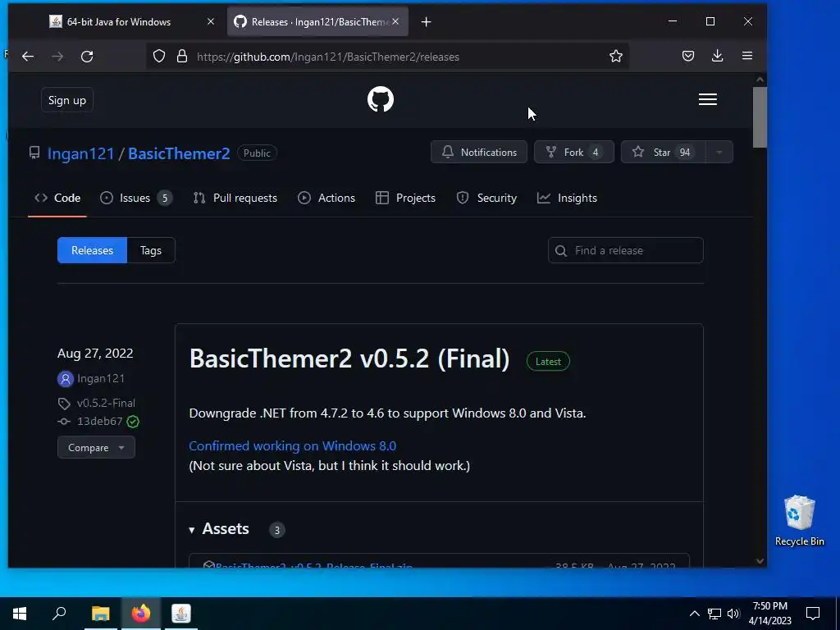Click the padlock site security icon
The height and width of the screenshot is (630, 840).
point(182,57)
